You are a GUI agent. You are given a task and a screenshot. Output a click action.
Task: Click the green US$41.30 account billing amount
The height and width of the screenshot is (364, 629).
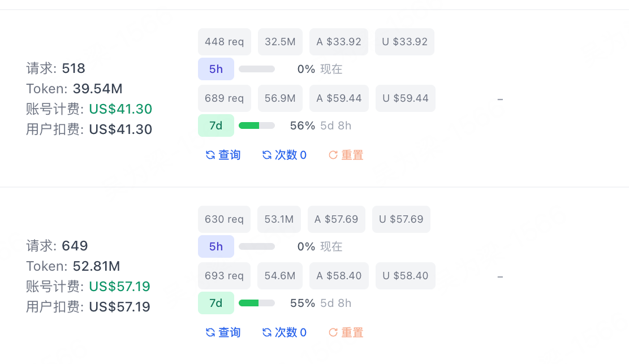[x=120, y=109]
